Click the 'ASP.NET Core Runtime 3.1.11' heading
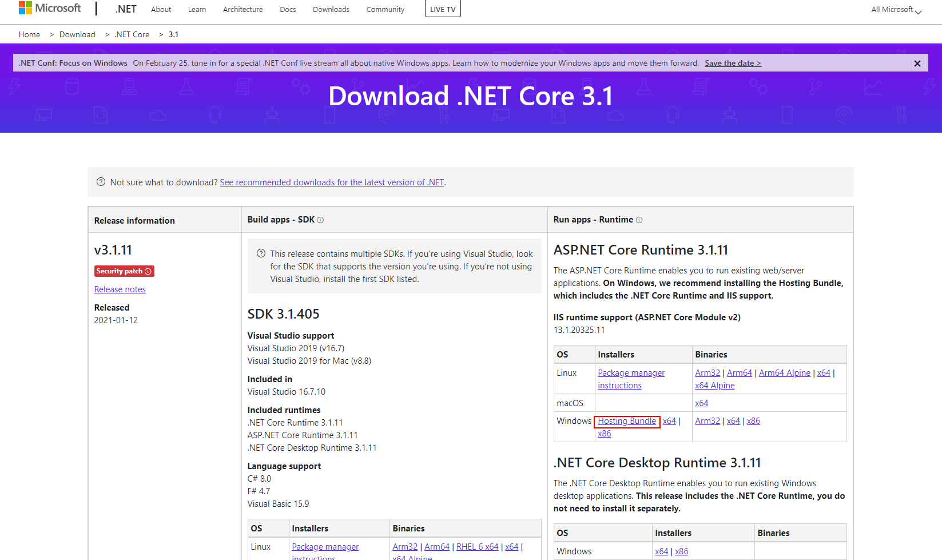 (x=641, y=251)
